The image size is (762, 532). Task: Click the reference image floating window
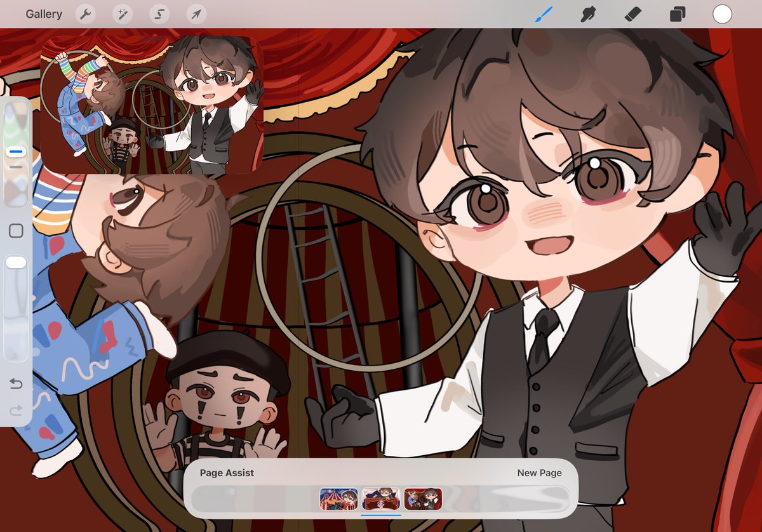point(152,104)
